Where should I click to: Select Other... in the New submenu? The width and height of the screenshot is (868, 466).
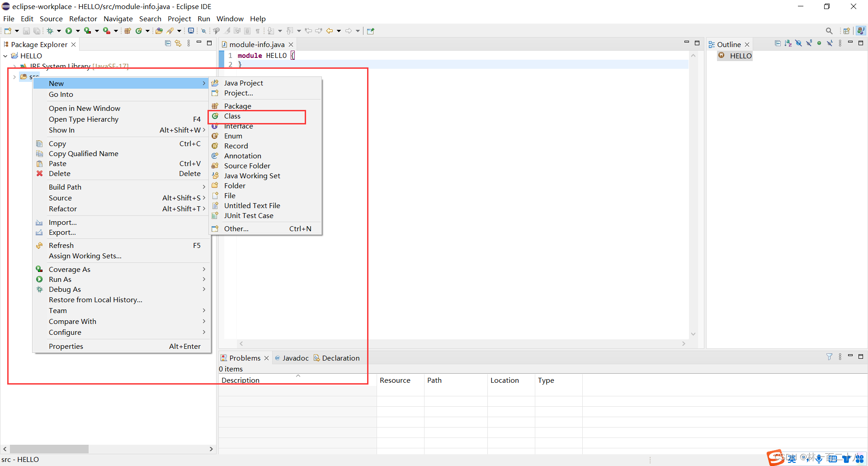click(265, 228)
